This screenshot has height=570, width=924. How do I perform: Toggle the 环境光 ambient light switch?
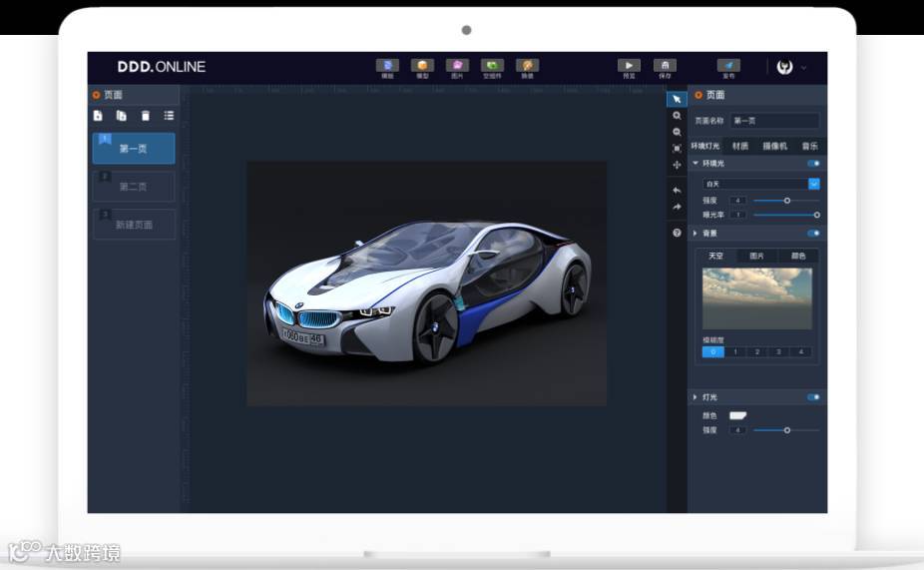tap(813, 164)
